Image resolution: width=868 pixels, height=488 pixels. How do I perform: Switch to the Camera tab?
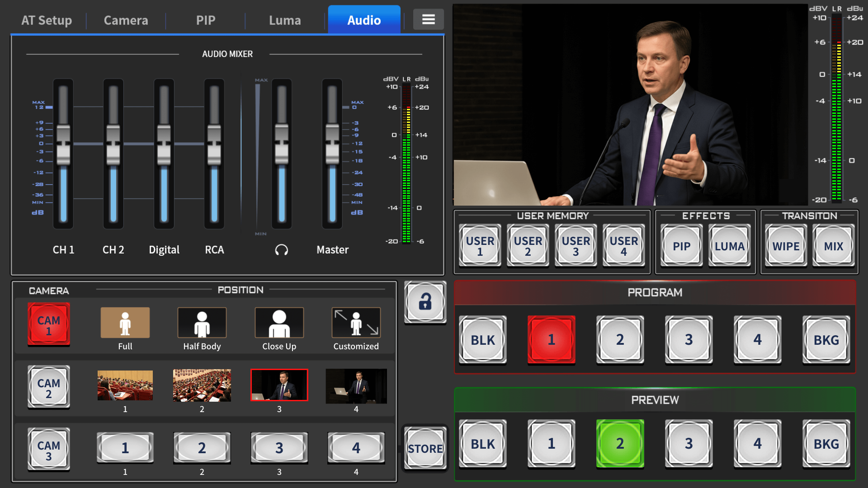click(126, 20)
